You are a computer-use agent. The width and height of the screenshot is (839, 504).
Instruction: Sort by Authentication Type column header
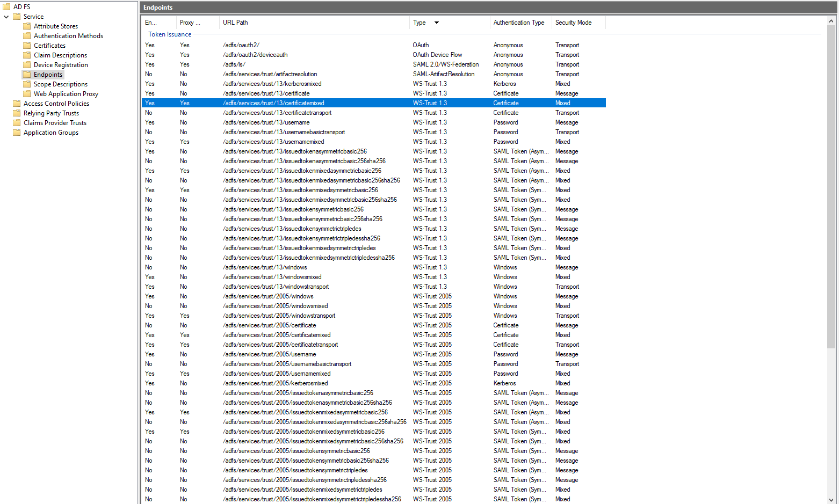pos(518,23)
